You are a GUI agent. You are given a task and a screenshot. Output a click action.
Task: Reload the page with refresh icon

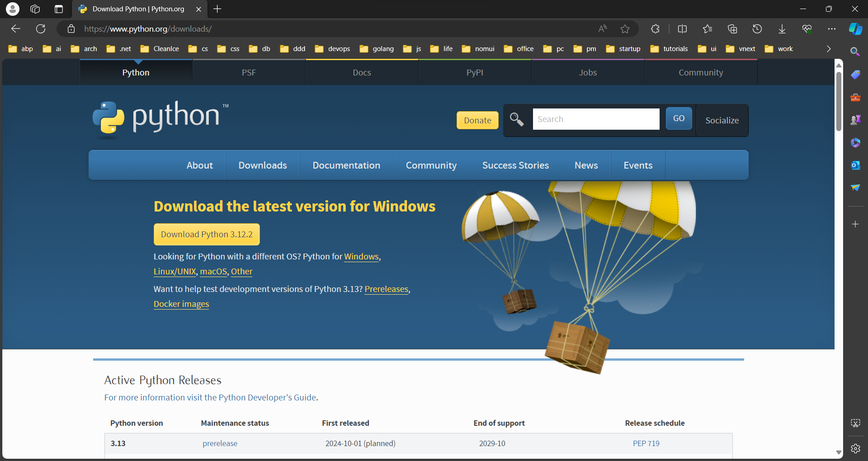41,29
